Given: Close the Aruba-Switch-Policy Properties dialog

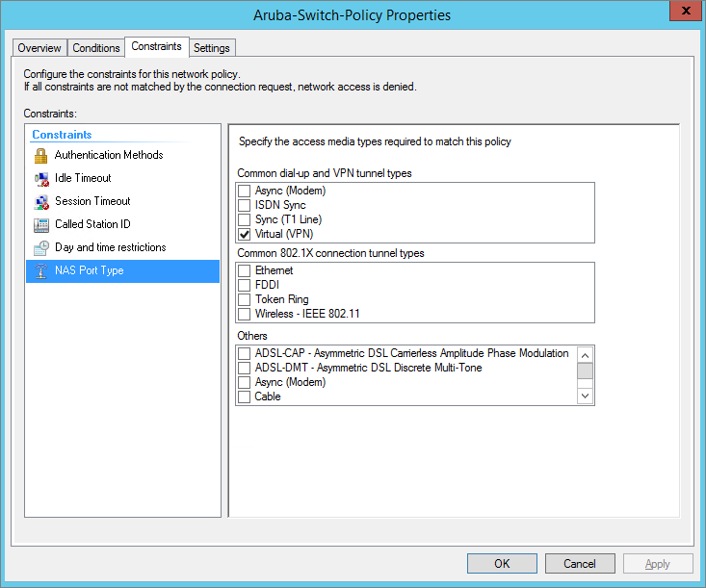Looking at the screenshot, I should coord(686,11).
